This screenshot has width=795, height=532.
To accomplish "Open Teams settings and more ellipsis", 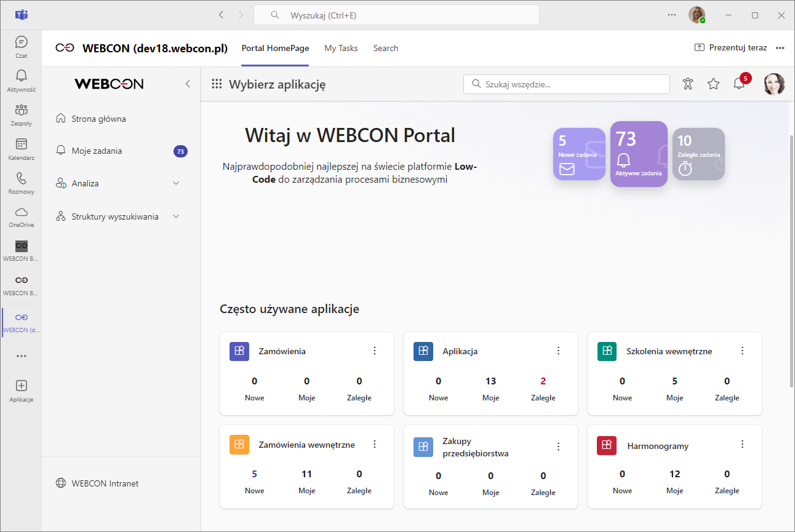I will 672,15.
